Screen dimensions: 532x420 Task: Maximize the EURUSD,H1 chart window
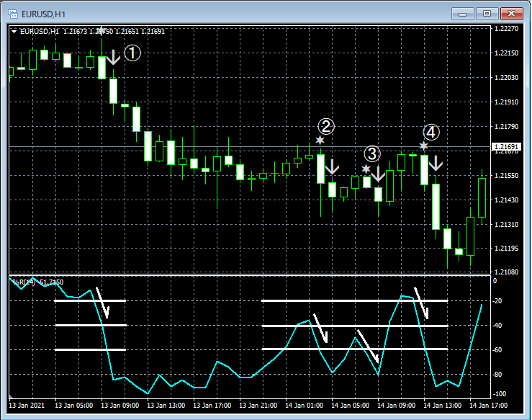point(487,14)
